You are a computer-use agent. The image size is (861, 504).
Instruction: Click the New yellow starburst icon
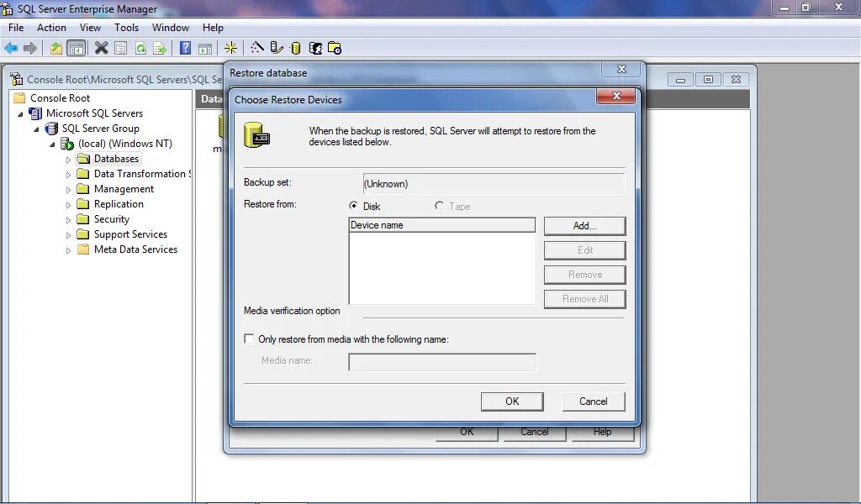coord(230,48)
